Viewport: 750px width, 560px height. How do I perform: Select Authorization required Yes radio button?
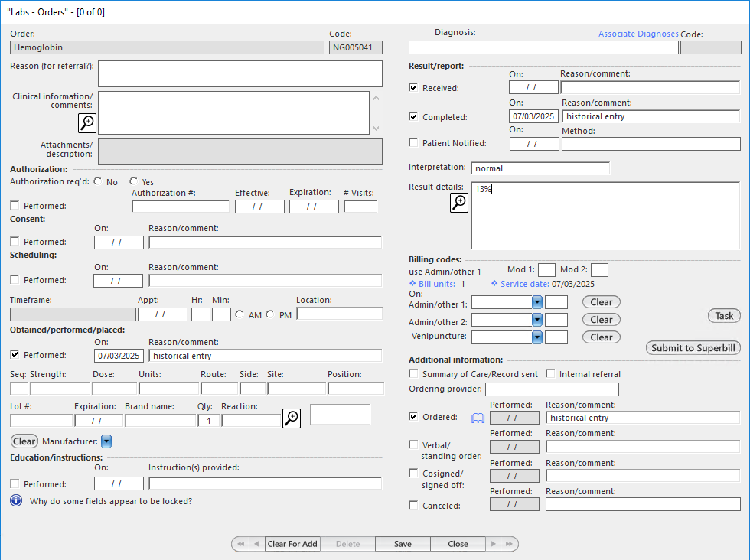pos(133,181)
